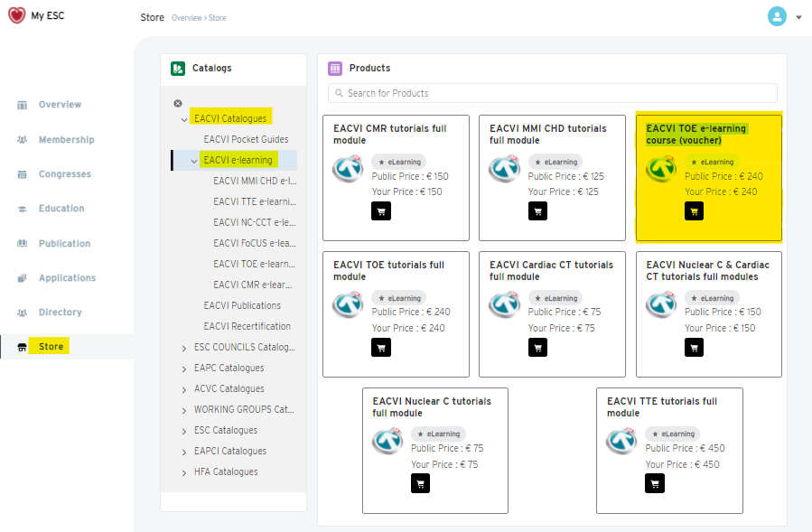Image resolution: width=812 pixels, height=532 pixels.
Task: Click the EACVI TTE tutorials product logo
Action: (621, 441)
